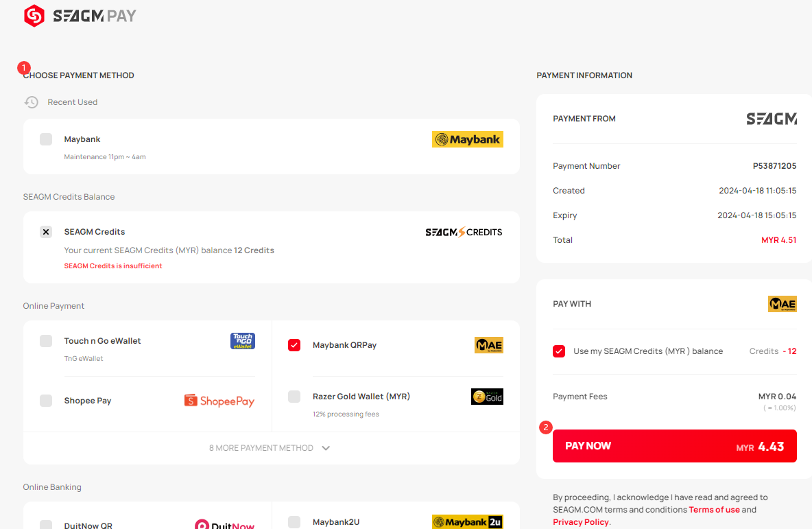Uncheck the Maybank QRPay checkbox

pyautogui.click(x=294, y=345)
